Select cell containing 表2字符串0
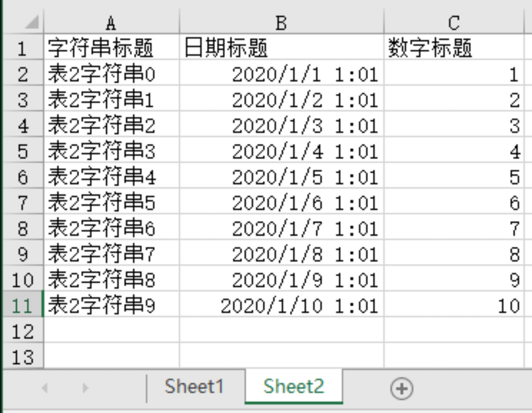The height and width of the screenshot is (413, 532). pos(111,74)
